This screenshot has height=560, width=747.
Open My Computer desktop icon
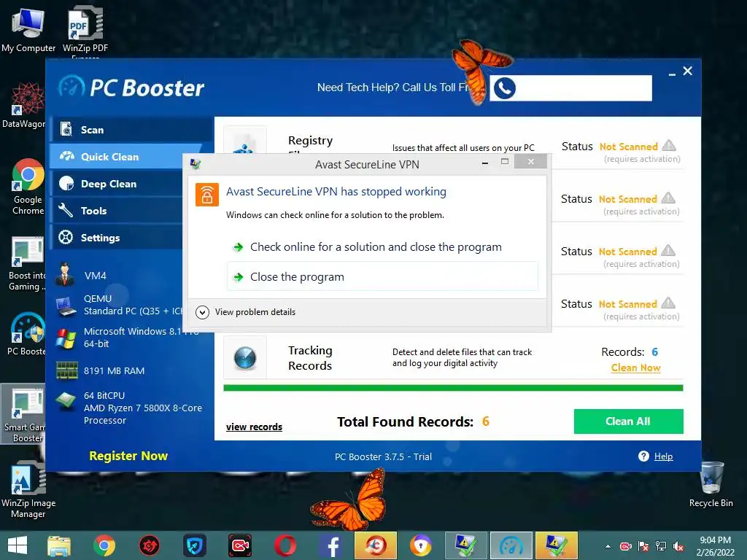28,29
